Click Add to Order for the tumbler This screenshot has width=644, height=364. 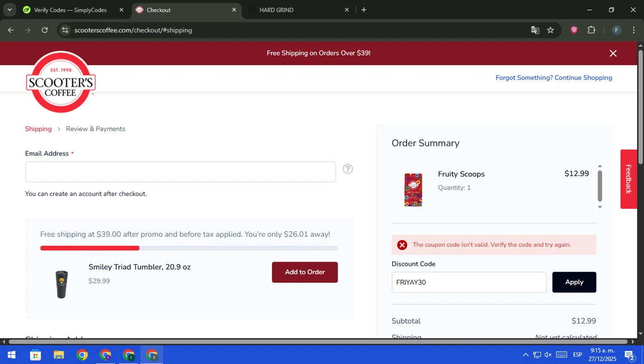click(x=305, y=272)
